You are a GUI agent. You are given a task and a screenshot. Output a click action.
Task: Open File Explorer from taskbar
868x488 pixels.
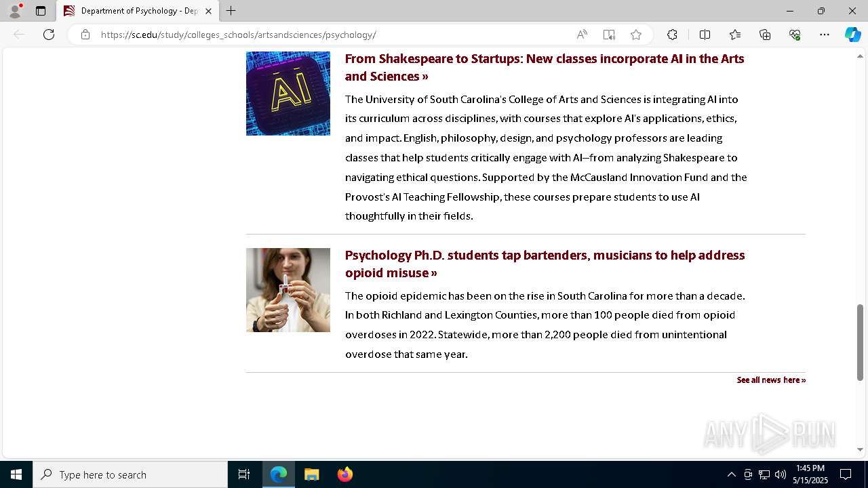(312, 474)
